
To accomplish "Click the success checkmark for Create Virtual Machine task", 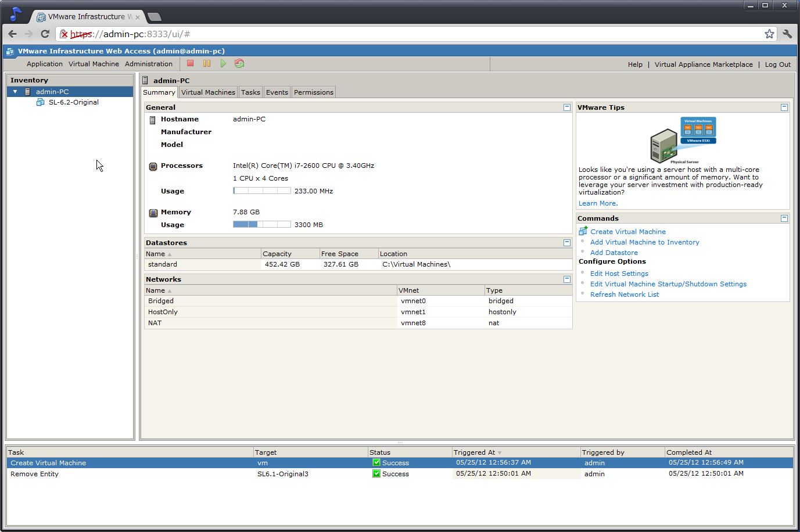I will tap(376, 463).
